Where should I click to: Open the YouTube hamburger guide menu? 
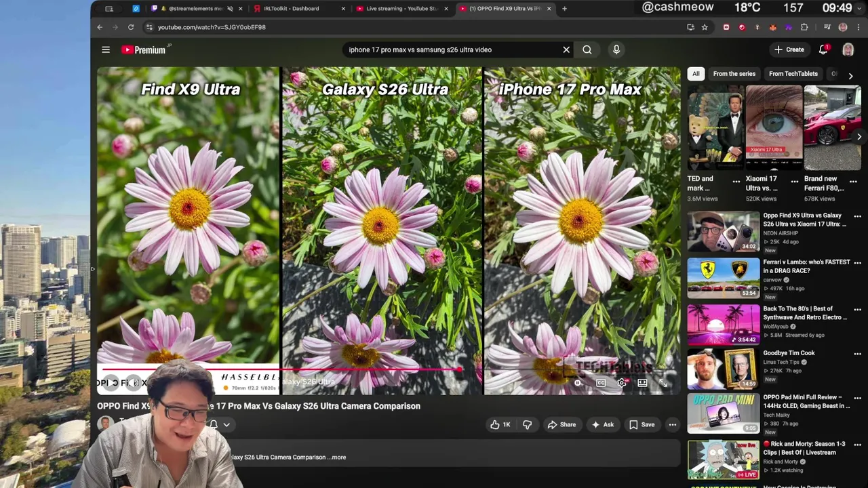(106, 49)
